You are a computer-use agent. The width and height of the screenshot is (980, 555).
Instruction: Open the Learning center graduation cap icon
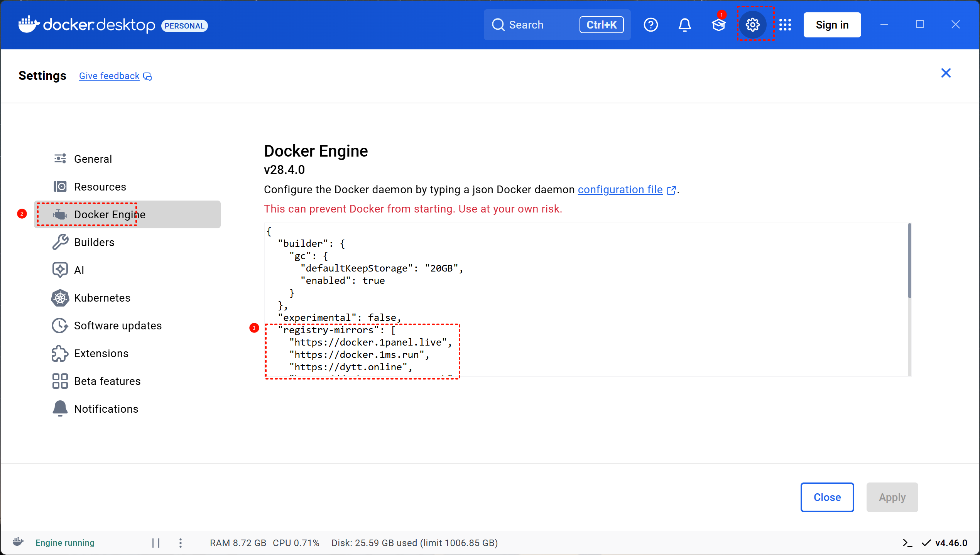tap(718, 25)
